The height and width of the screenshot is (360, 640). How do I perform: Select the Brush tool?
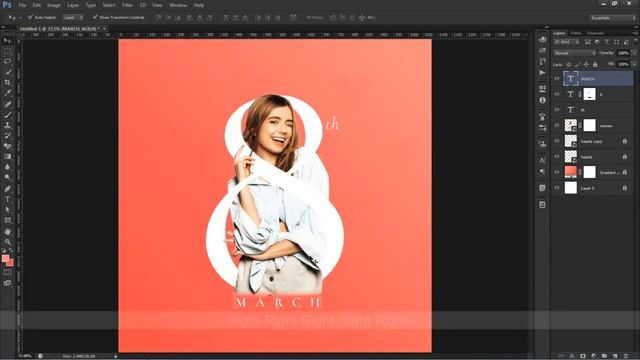(7, 115)
